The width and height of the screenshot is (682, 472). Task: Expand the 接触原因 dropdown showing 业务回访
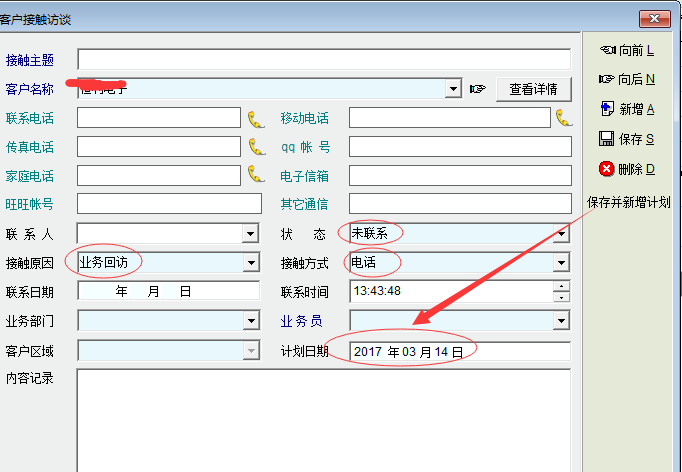(251, 263)
